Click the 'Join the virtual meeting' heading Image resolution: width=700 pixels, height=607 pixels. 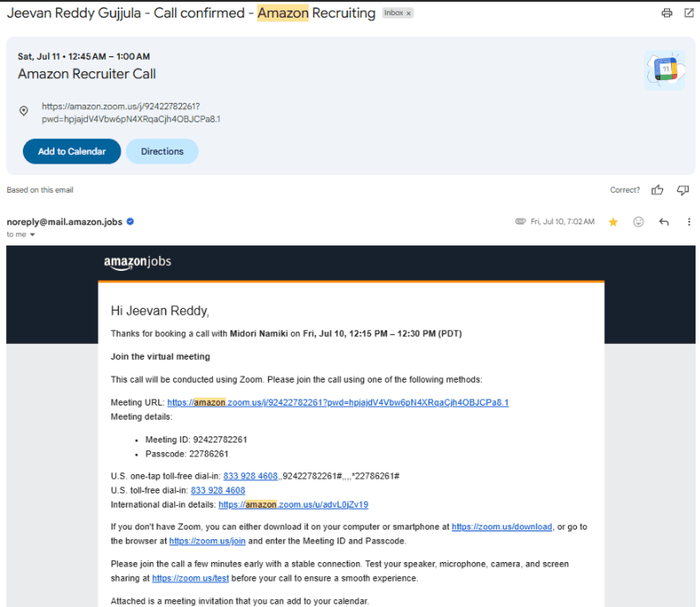(160, 356)
